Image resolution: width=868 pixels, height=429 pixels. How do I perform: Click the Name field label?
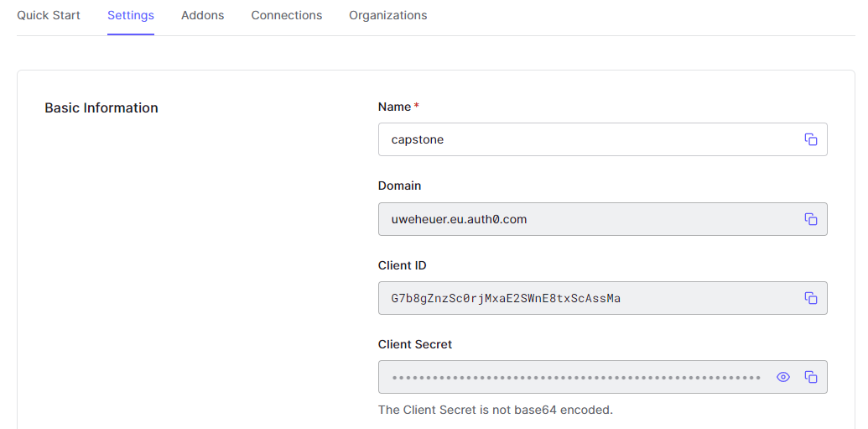pyautogui.click(x=395, y=107)
